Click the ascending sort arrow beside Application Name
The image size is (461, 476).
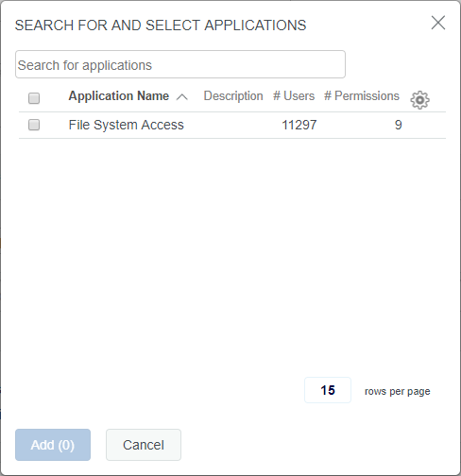tap(182, 97)
